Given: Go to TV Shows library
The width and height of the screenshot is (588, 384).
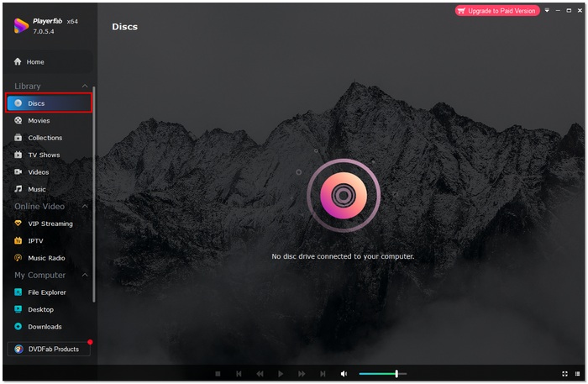Looking at the screenshot, I should 44,155.
